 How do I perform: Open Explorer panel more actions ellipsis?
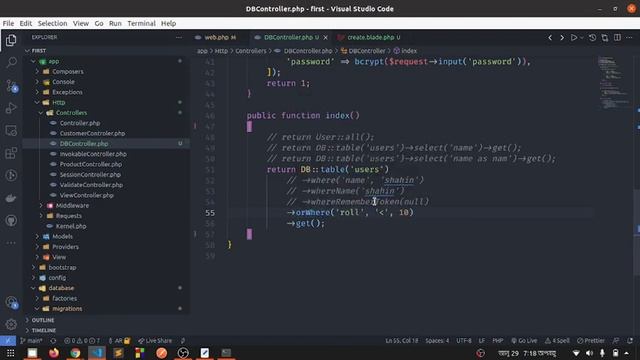tap(179, 37)
